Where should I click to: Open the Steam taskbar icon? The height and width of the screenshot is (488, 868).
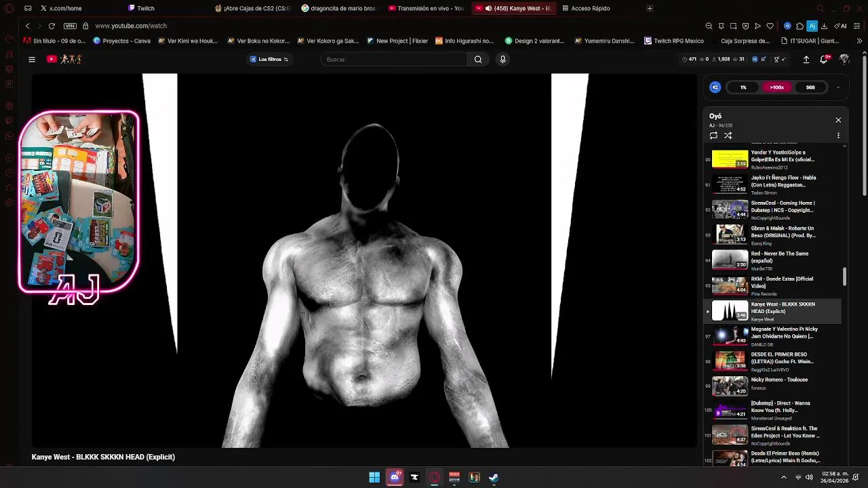click(494, 477)
